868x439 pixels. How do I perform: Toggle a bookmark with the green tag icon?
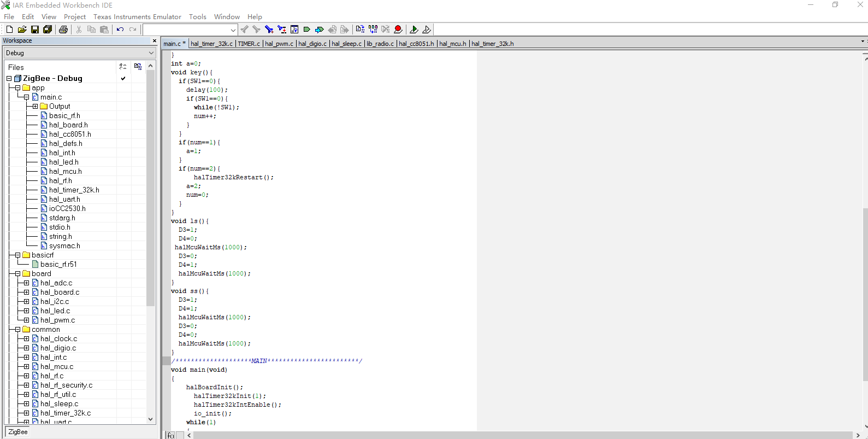306,30
